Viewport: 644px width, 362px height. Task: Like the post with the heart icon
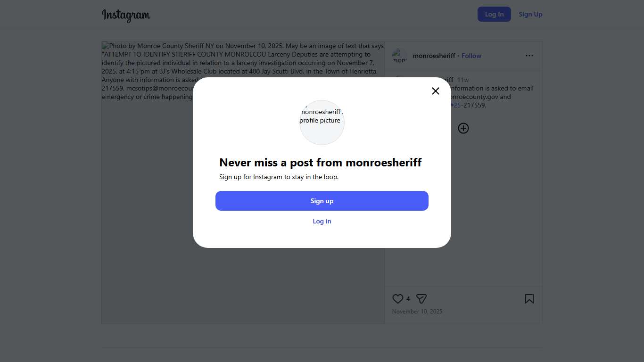[398, 299]
